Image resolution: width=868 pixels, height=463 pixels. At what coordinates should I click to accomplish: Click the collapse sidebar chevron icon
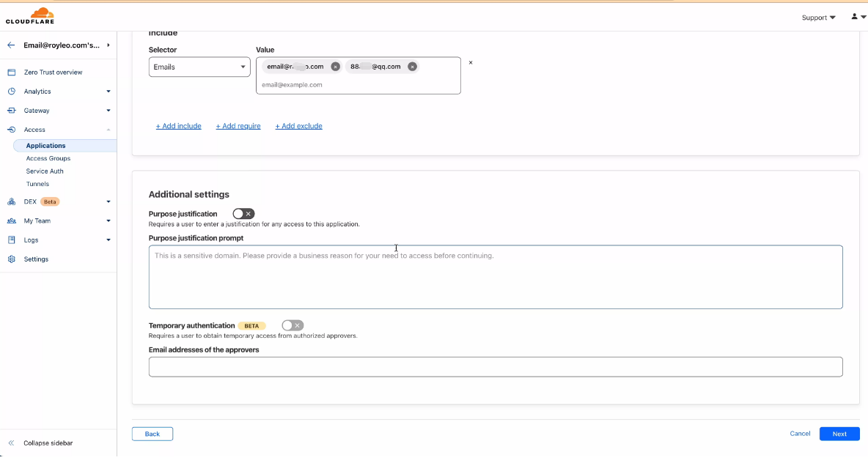click(11, 443)
